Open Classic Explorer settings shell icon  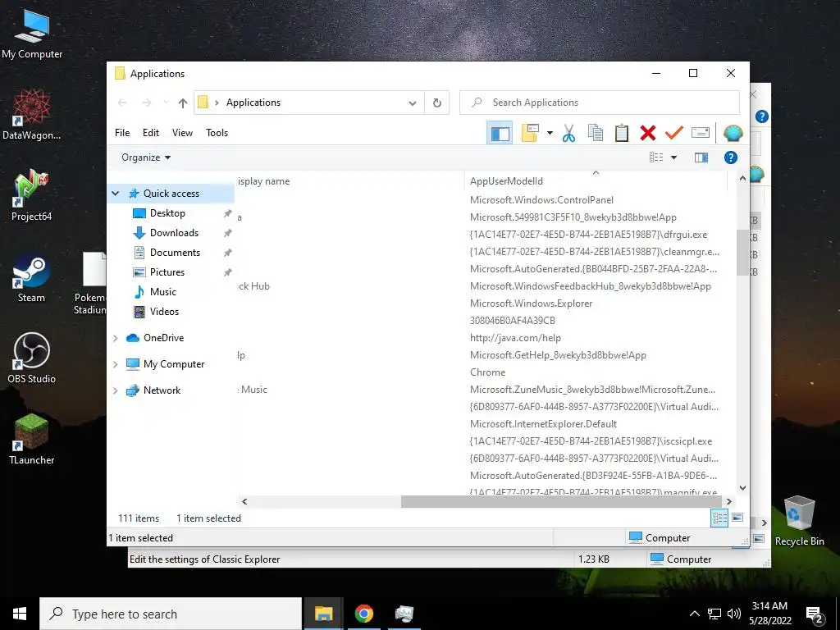[x=733, y=133]
